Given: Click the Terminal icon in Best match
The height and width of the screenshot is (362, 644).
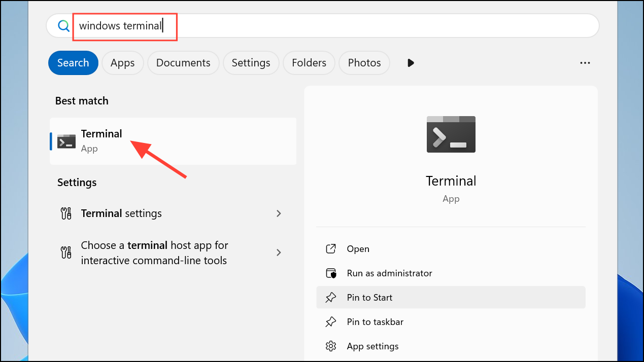Looking at the screenshot, I should coord(66,141).
